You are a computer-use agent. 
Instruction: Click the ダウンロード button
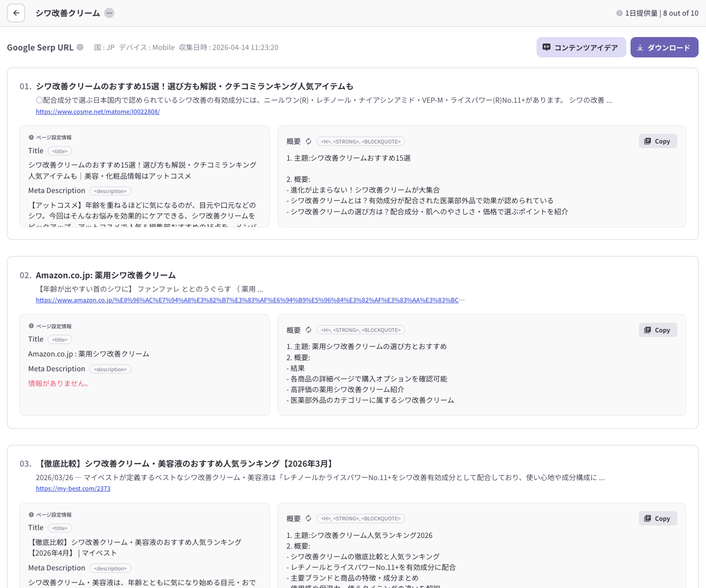(664, 47)
